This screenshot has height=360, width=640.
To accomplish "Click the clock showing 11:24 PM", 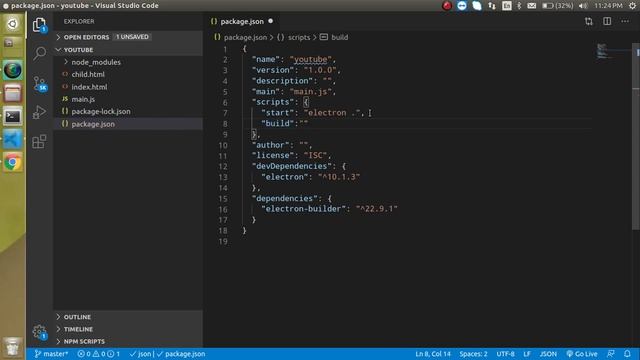I will [x=608, y=6].
